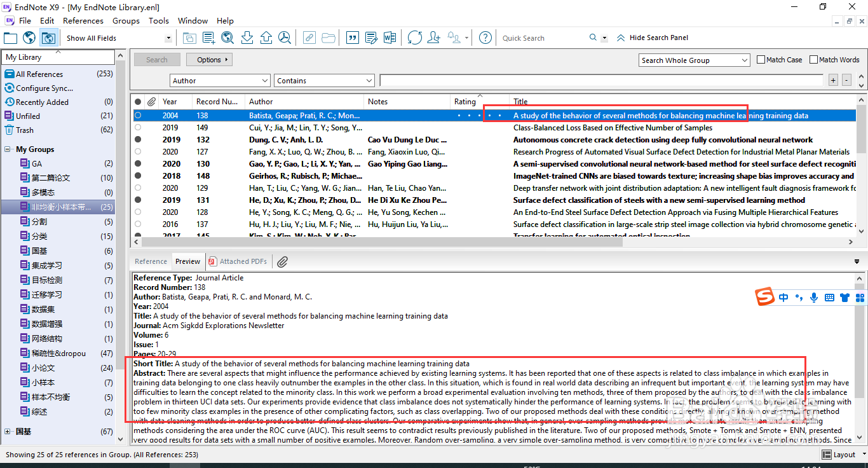This screenshot has height=468, width=868.
Task: Collapse the My Groups group set
Action: pos(8,149)
